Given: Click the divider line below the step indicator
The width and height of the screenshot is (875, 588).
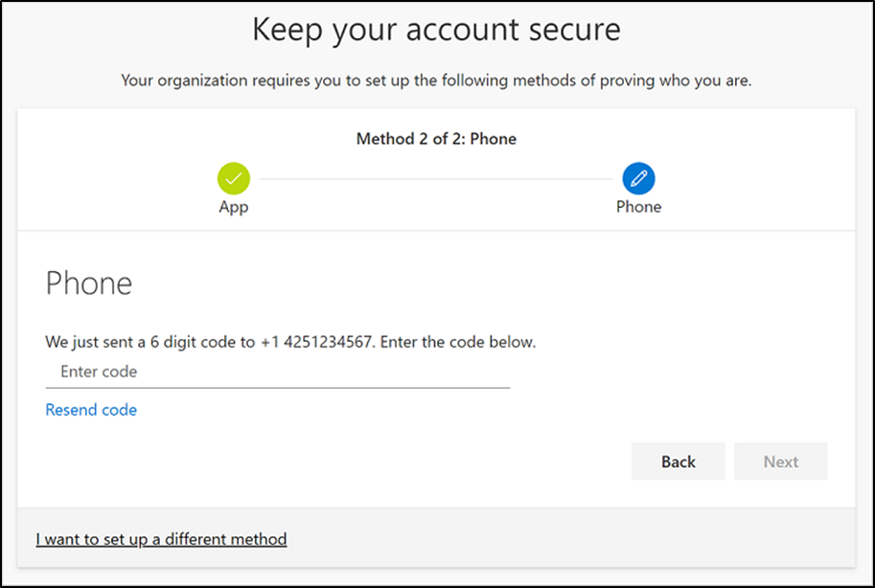Looking at the screenshot, I should [x=436, y=231].
